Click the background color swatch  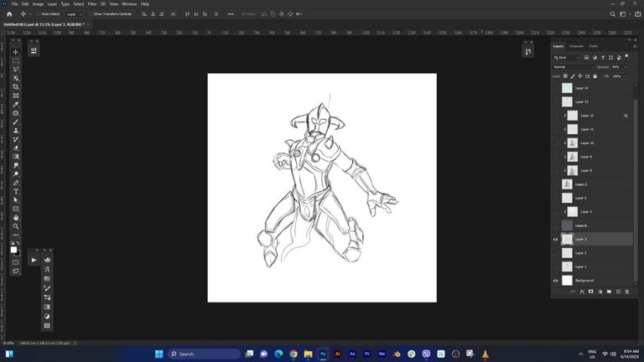(x=18, y=254)
